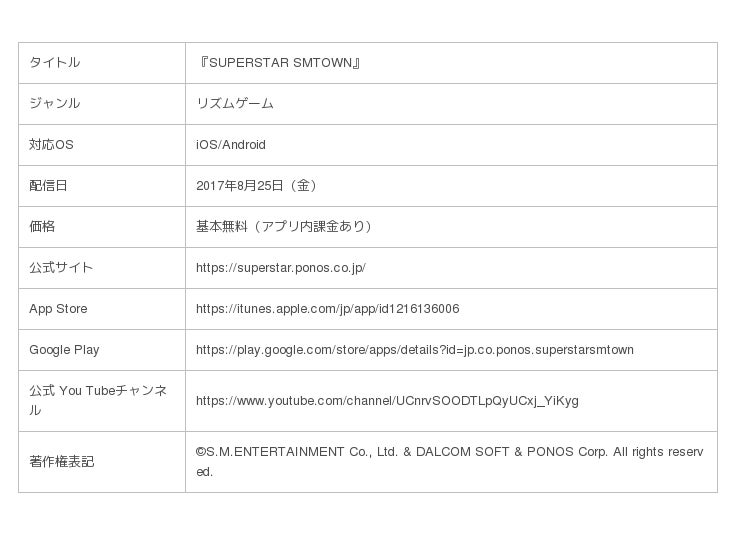The image size is (740, 533).
Task: Click the リズムゲーム genre value
Action: tap(235, 104)
